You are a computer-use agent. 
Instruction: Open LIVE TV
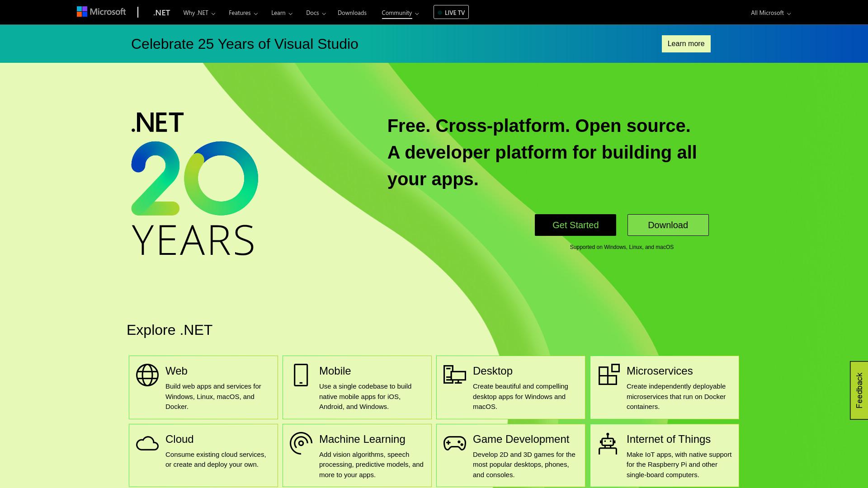(x=451, y=12)
